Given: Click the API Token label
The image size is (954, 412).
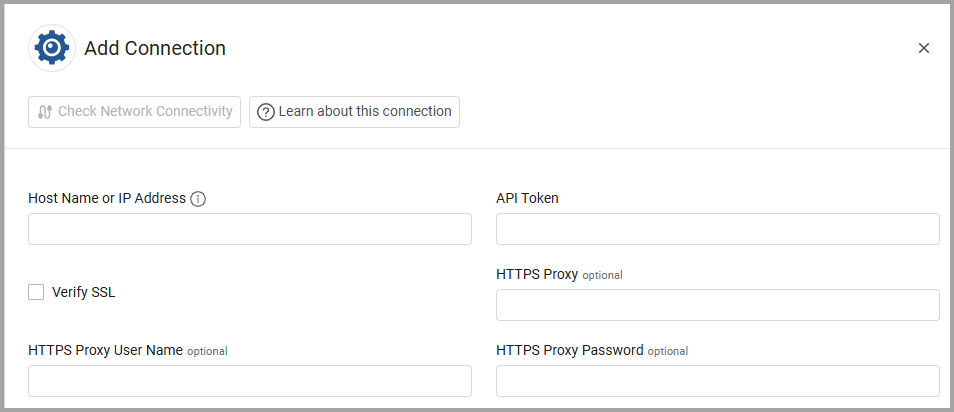Looking at the screenshot, I should (x=527, y=198).
